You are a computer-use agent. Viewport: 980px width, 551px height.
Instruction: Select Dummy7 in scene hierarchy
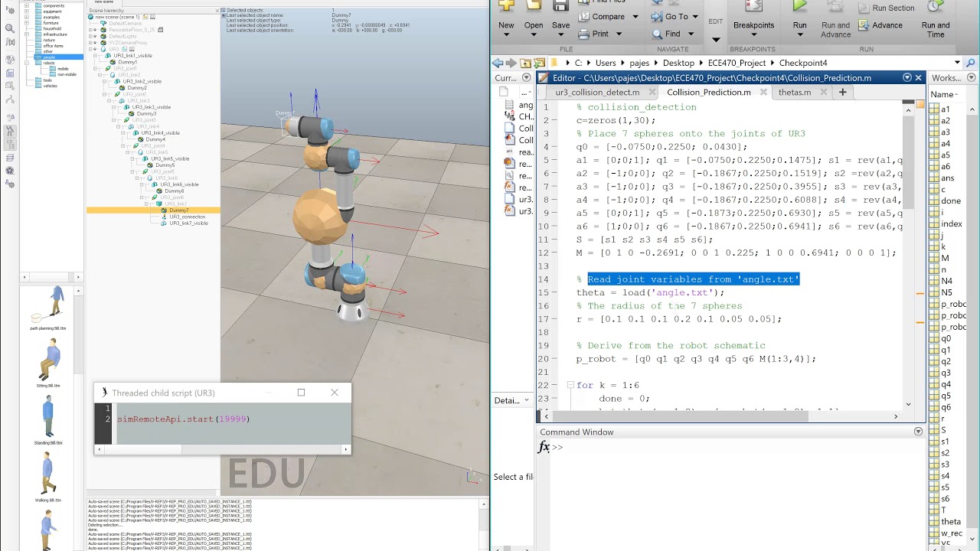(x=179, y=210)
